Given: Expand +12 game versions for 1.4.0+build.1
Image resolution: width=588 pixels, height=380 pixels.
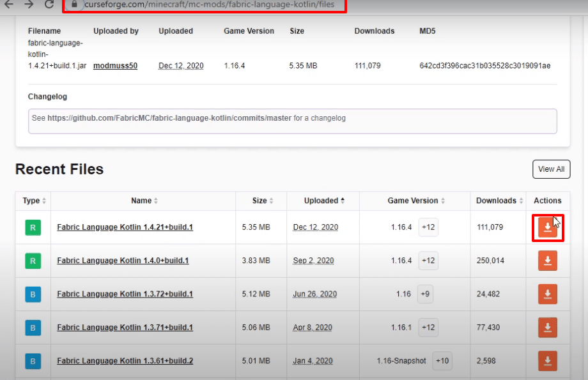Looking at the screenshot, I should click(428, 261).
